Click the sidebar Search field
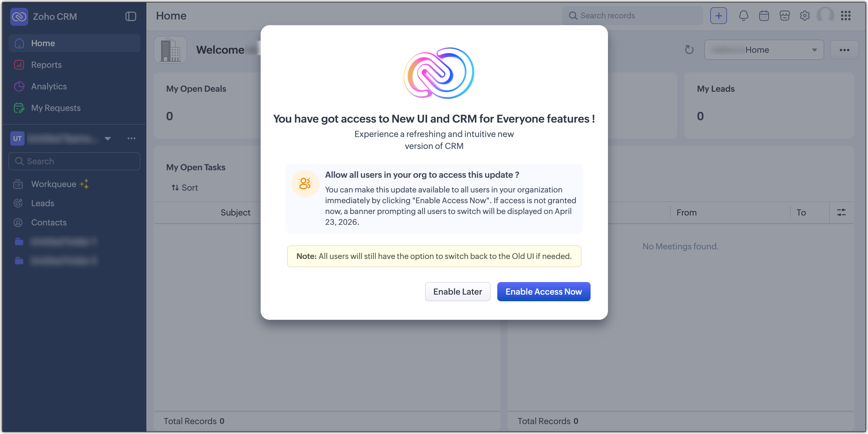This screenshot has height=434, width=868. click(74, 161)
